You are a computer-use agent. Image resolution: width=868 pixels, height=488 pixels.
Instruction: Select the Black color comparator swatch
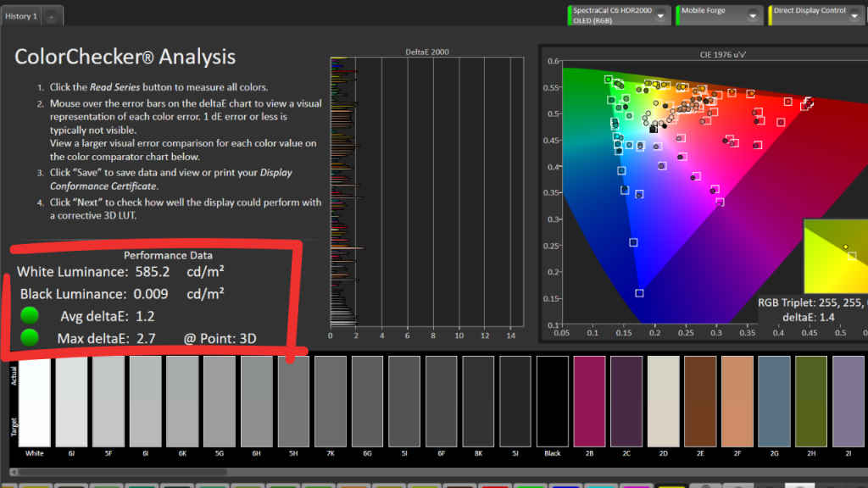point(553,401)
